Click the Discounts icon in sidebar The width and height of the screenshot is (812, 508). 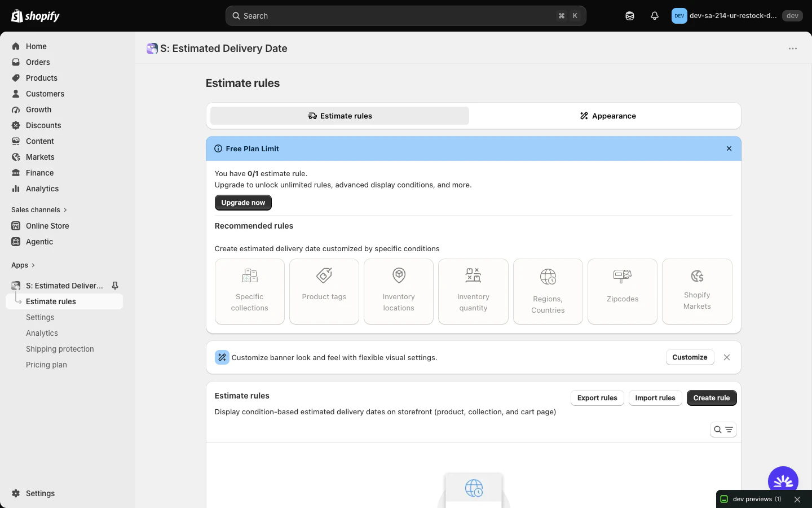(16, 125)
